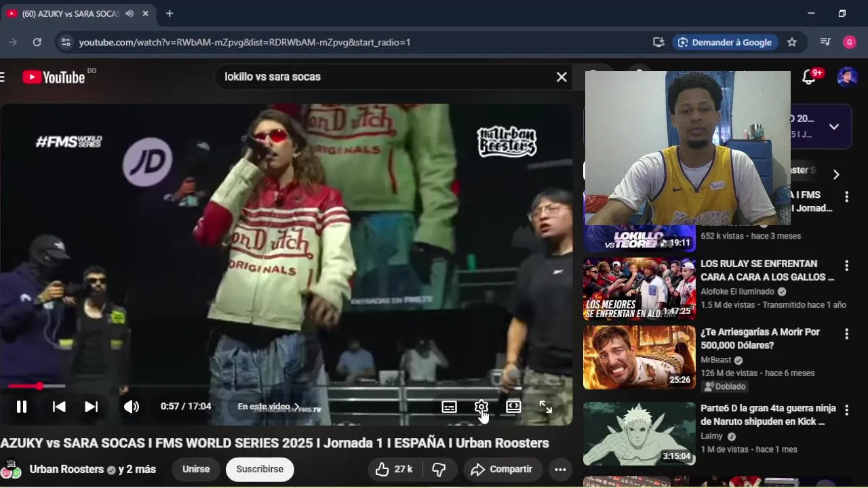The height and width of the screenshot is (488, 868).
Task: Click '652 k vistas • hace 3 meses'
Action: pyautogui.click(x=751, y=236)
